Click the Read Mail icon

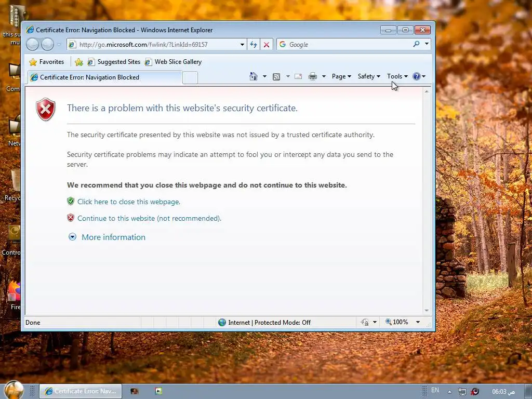pos(298,76)
